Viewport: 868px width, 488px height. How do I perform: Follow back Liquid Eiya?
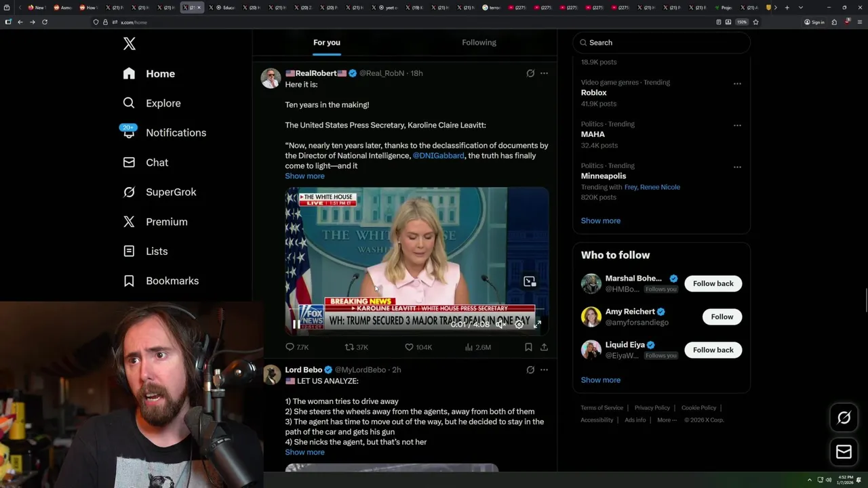tap(713, 350)
